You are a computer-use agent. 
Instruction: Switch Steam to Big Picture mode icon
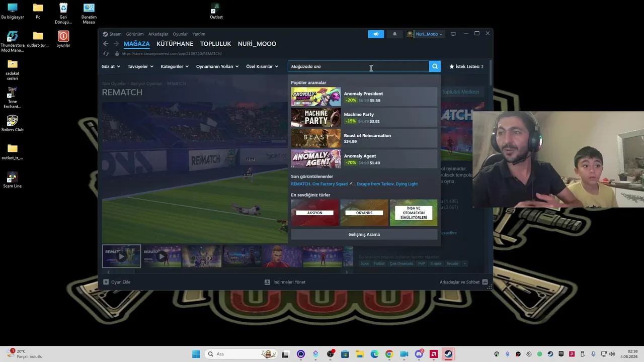pos(453,34)
